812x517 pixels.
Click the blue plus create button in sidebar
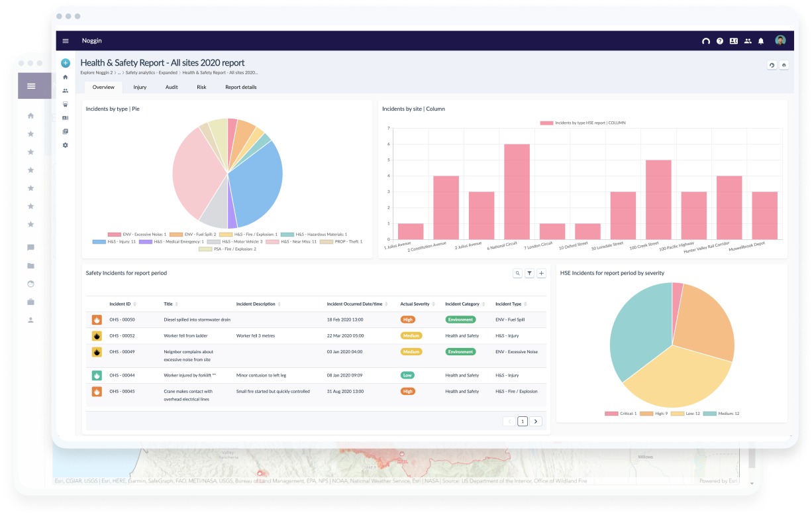click(x=66, y=64)
